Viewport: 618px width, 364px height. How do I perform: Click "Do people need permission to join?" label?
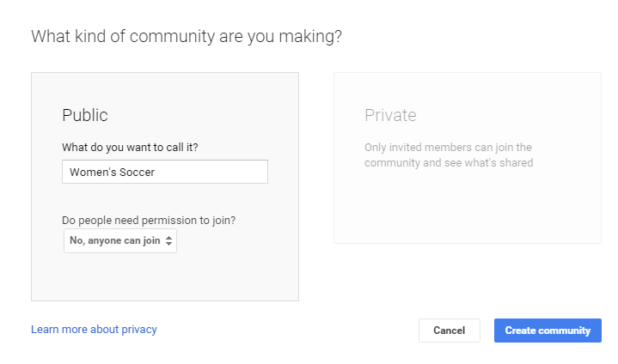coord(149,220)
